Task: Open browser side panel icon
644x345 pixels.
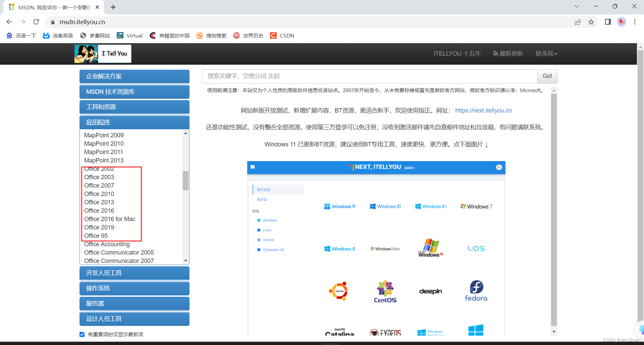Action: [x=608, y=22]
